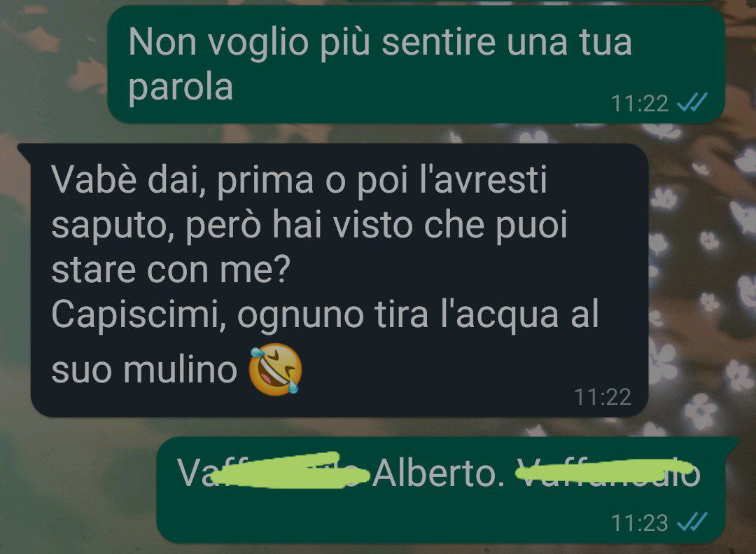
Task: Click the laughing crying emoji
Action: [x=275, y=369]
